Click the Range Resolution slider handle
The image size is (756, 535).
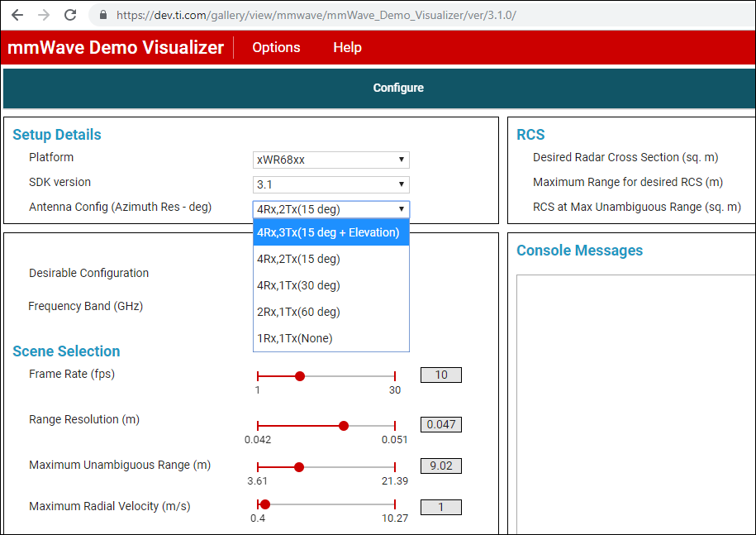[344, 426]
